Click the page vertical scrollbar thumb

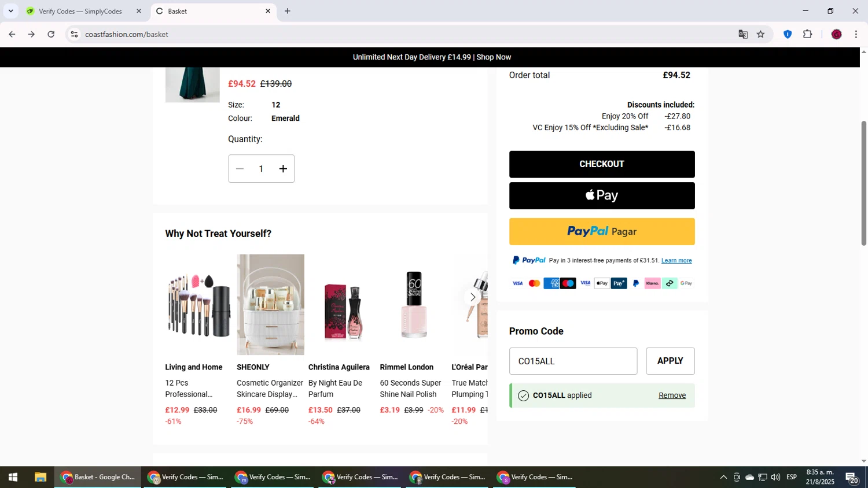pos(864,183)
